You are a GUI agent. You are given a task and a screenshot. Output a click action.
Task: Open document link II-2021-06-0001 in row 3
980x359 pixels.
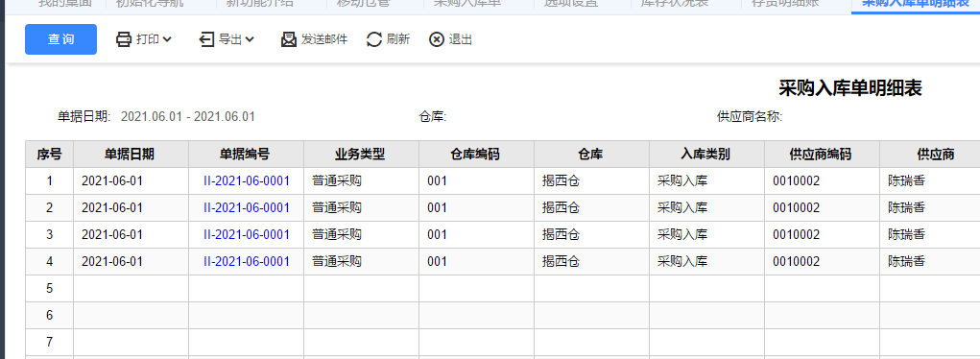point(247,235)
